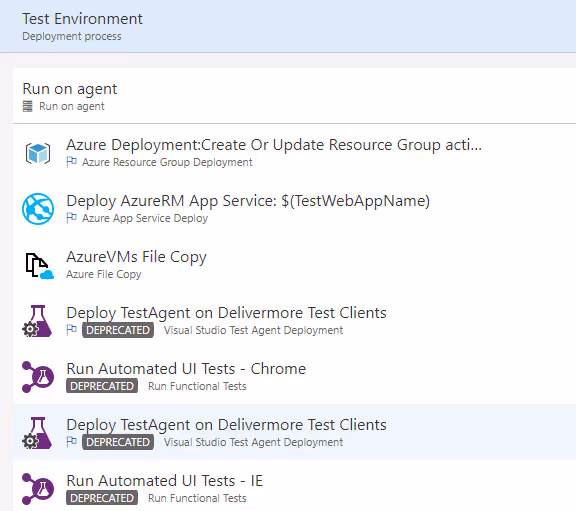The height and width of the screenshot is (511, 576).
Task: Click the Run on agent server icon
Action: 28,107
